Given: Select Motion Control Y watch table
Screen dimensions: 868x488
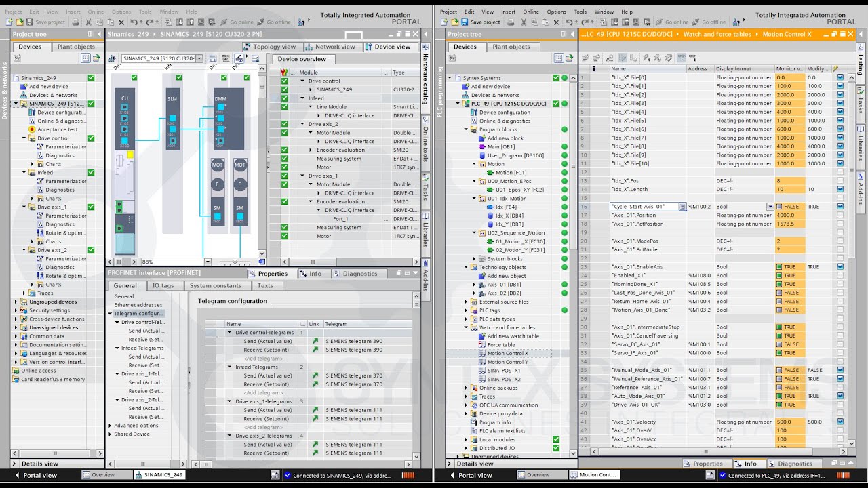Looking at the screenshot, I should [x=507, y=362].
